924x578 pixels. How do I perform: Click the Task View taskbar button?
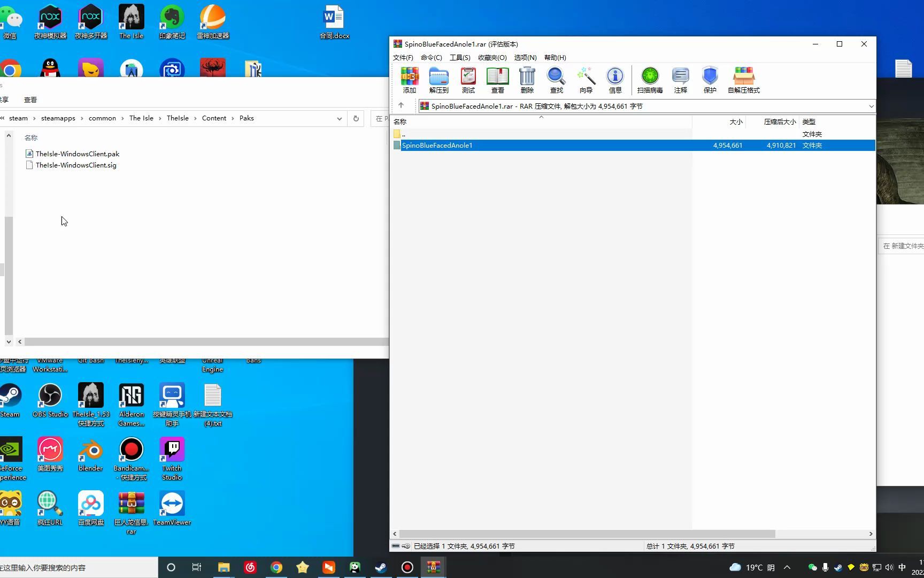click(197, 567)
